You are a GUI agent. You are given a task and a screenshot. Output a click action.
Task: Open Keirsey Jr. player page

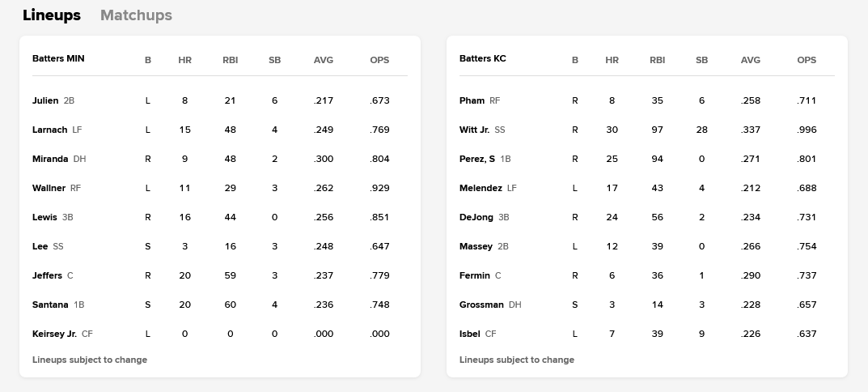pyautogui.click(x=54, y=334)
